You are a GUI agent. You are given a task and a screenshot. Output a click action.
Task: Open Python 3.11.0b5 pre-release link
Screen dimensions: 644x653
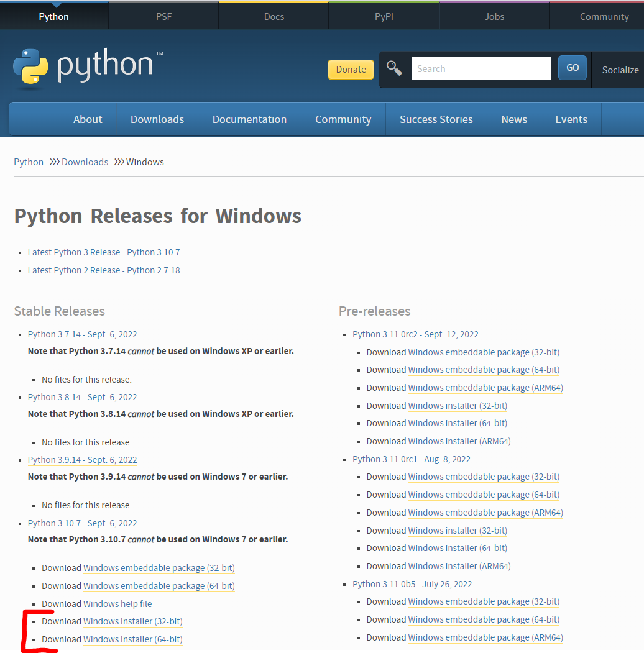point(412,584)
